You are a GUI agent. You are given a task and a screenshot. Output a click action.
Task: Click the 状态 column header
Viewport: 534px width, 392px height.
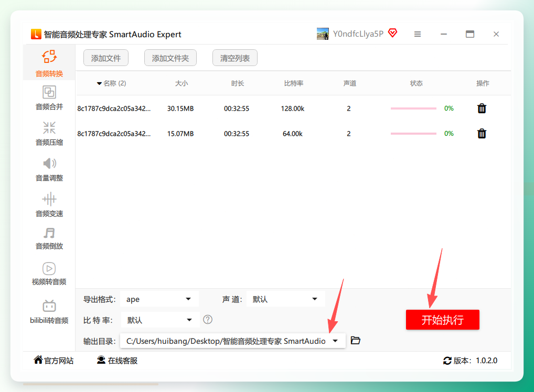pos(416,83)
